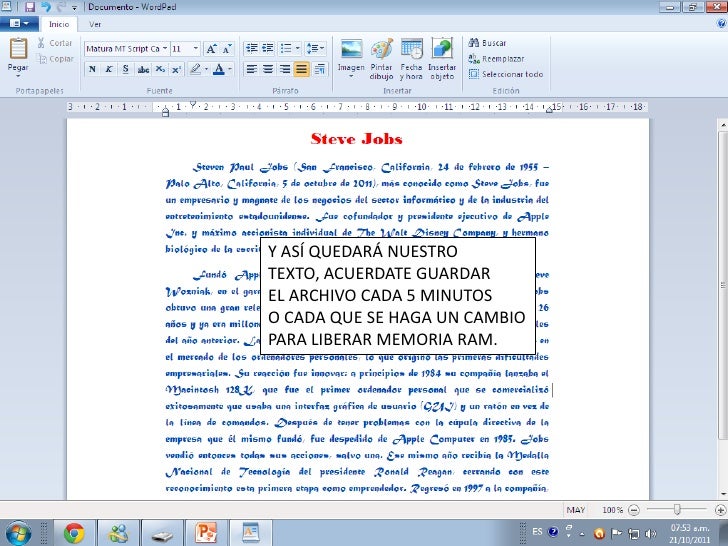Open the Windows Start button
The image size is (728, 546).
pos(19,532)
